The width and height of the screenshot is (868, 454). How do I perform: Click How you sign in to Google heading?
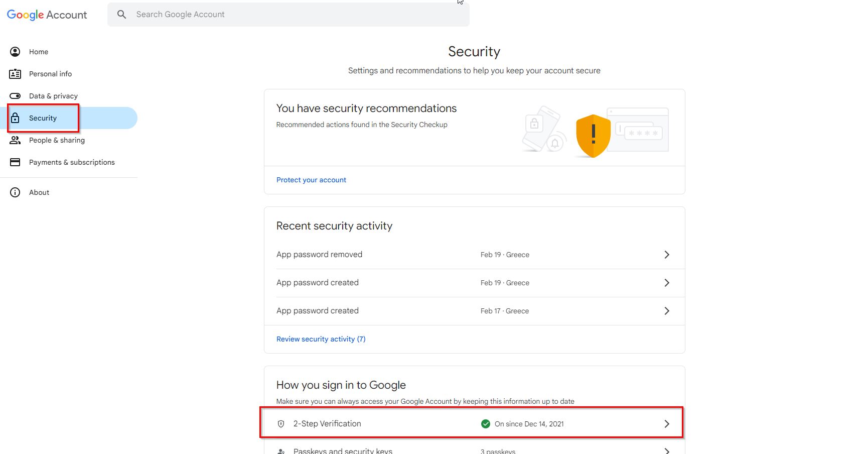pos(341,385)
